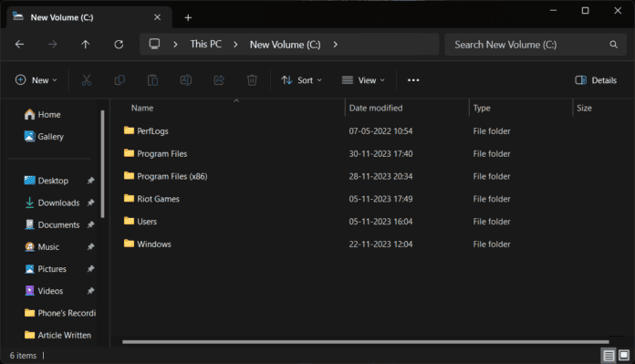The image size is (635, 364).
Task: Click the Copy toolbar icon
Action: pos(120,79)
